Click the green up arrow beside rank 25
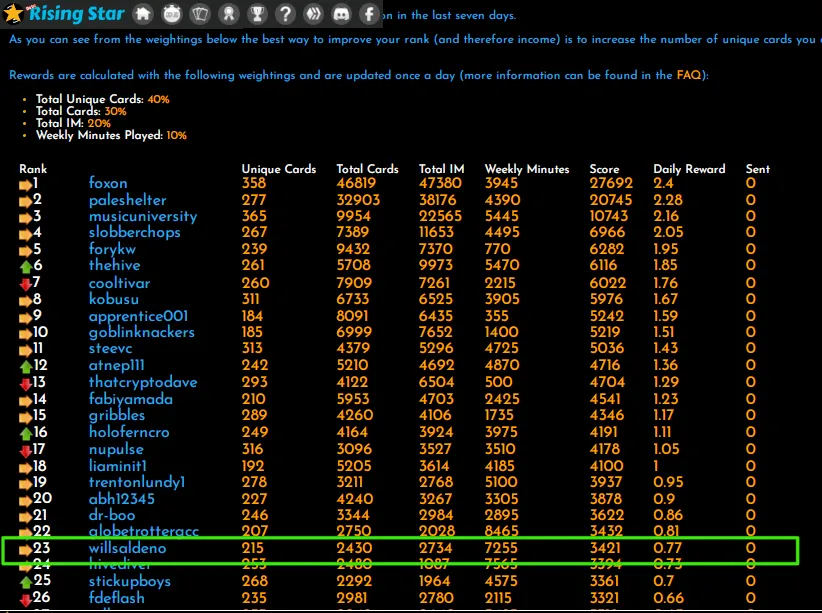Screen dimensions: 822x613 click(26, 582)
